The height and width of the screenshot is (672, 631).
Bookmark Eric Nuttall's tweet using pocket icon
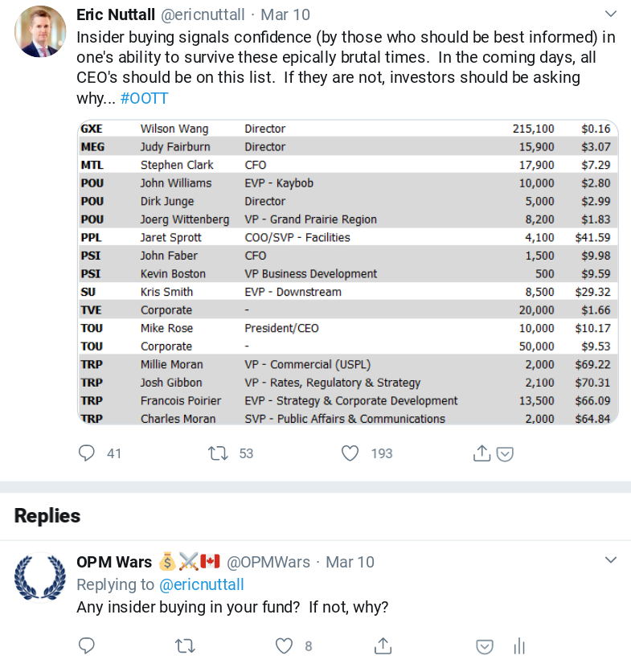pyautogui.click(x=505, y=454)
